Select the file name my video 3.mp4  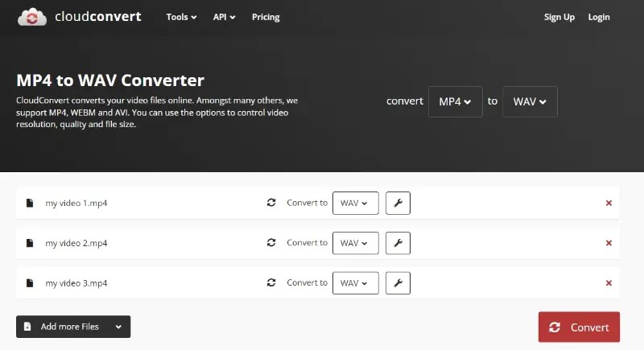pyautogui.click(x=76, y=282)
